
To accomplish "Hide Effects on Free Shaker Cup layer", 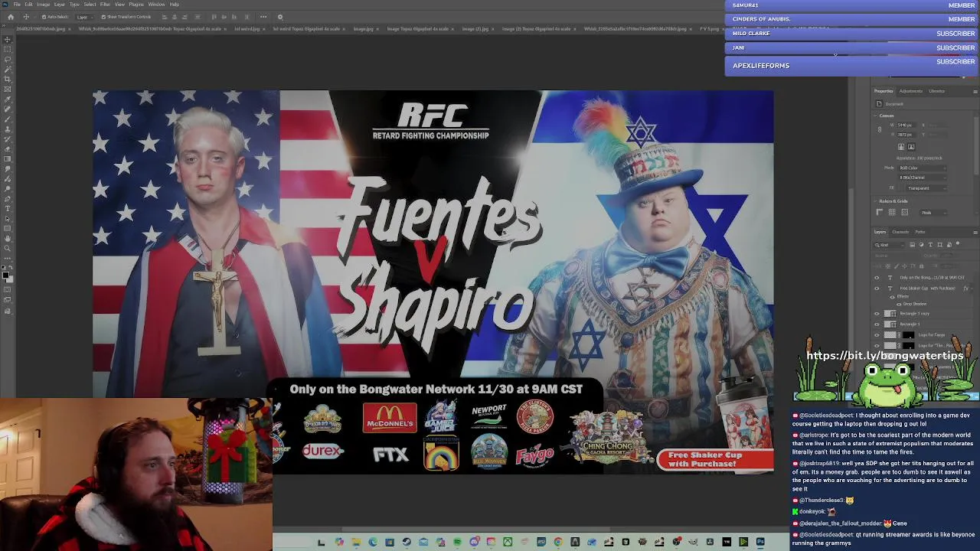I will [892, 297].
